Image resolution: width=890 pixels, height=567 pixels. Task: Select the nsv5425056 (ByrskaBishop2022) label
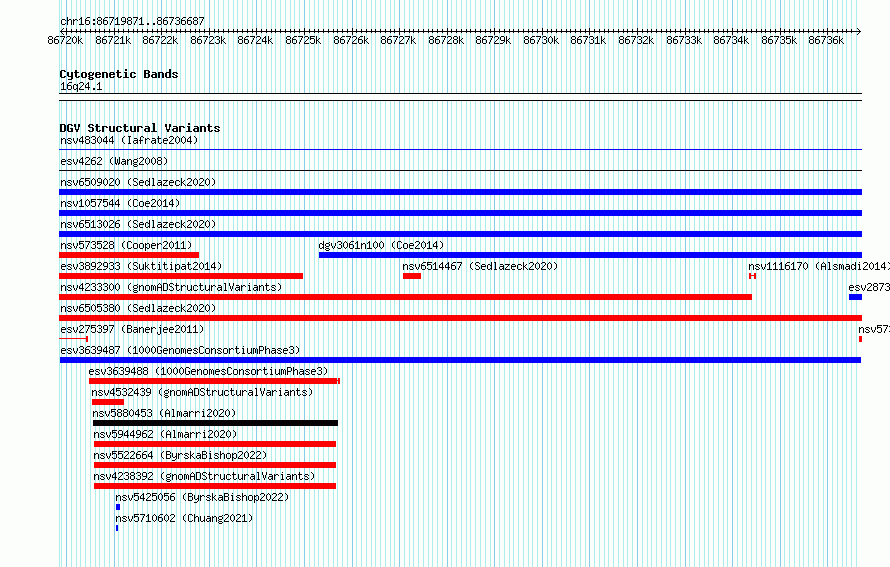pos(202,497)
